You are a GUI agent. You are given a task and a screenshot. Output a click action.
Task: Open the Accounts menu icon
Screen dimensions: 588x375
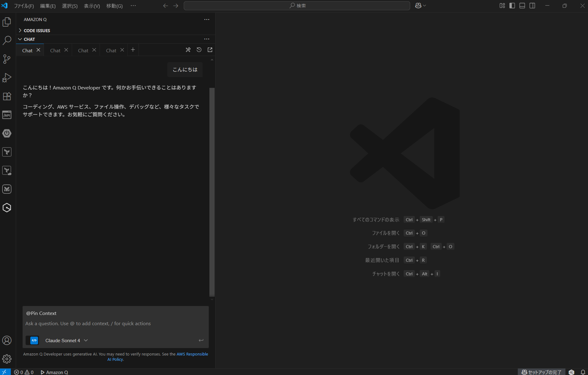coord(7,340)
